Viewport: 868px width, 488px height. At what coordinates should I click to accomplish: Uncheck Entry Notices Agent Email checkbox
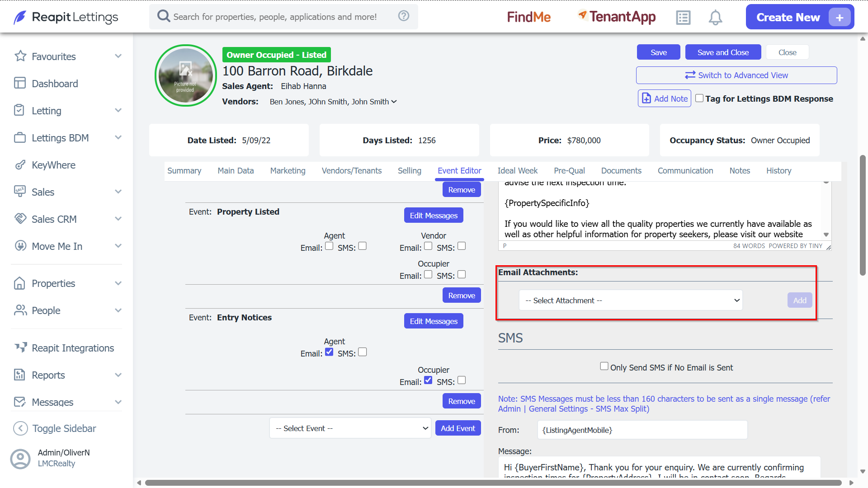(x=329, y=352)
